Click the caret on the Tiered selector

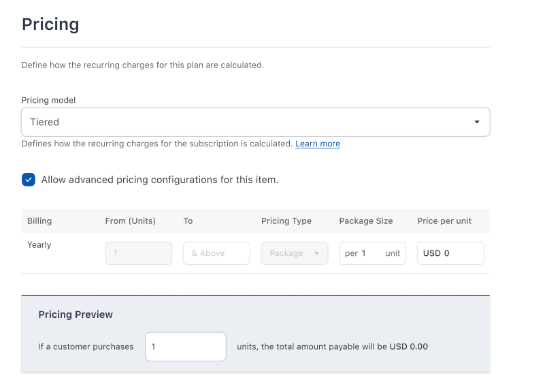coord(478,122)
